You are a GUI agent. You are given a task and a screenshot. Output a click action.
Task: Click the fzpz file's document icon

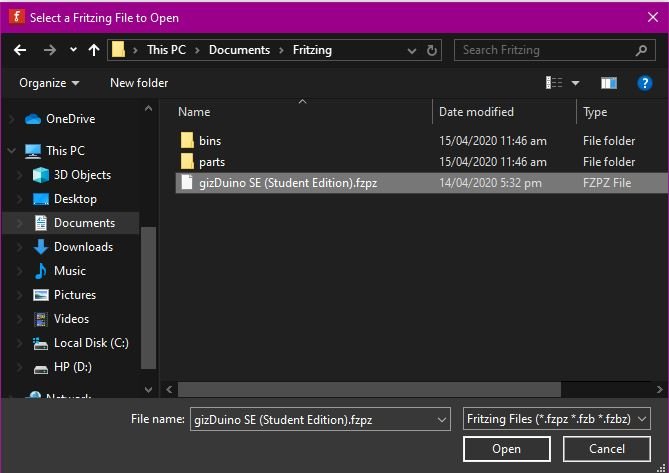click(187, 182)
